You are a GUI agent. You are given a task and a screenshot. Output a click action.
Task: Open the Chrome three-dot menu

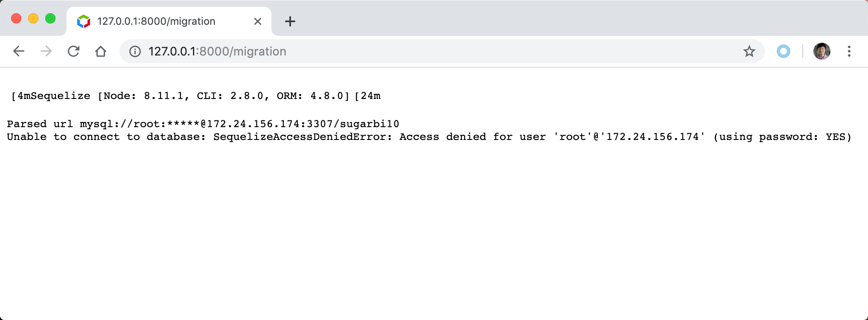pos(849,52)
